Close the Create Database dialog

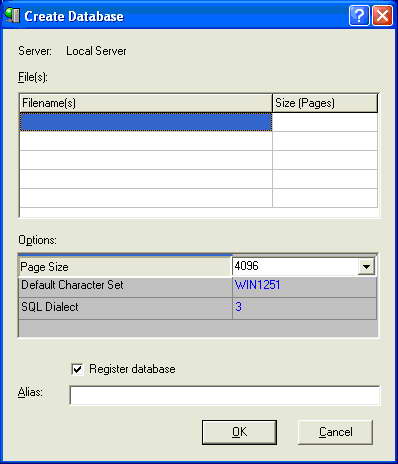[382, 15]
